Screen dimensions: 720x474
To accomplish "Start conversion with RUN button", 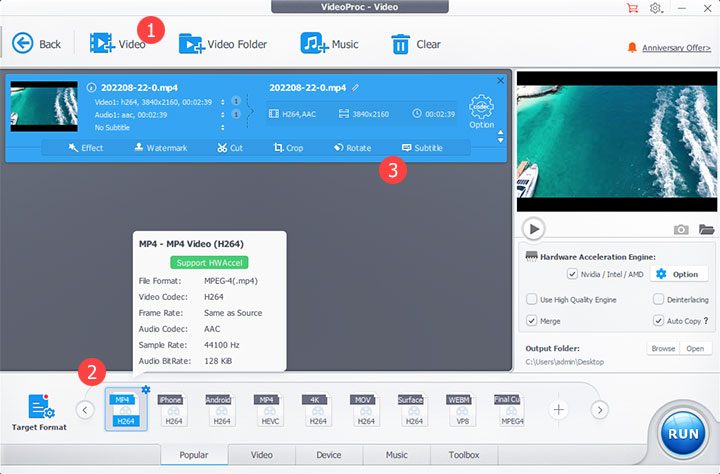I will [683, 434].
